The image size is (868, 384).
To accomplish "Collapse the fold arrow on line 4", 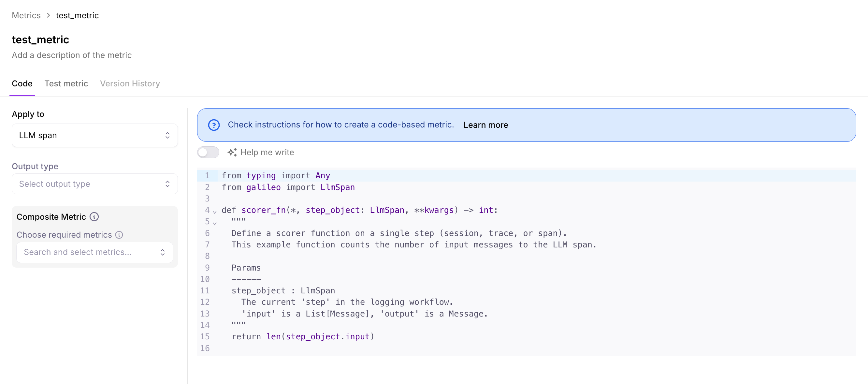I will (x=215, y=212).
